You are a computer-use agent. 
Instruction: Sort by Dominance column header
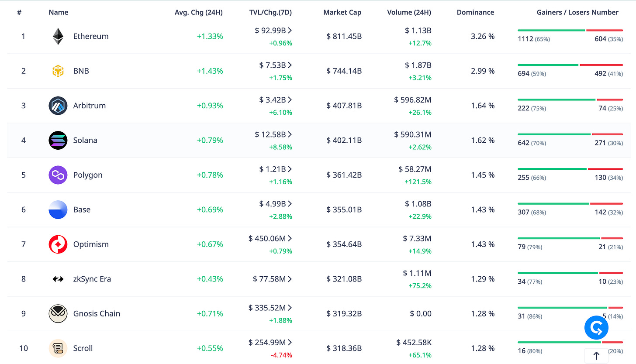pos(476,12)
